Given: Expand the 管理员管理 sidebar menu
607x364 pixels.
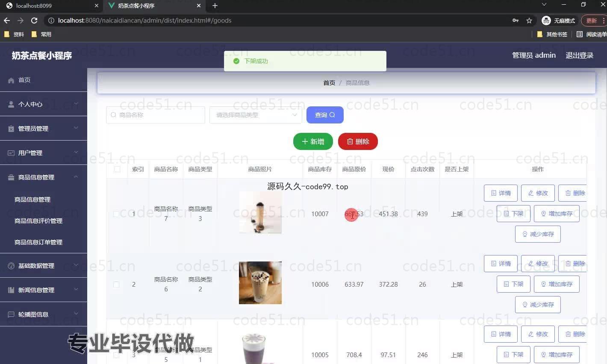Looking at the screenshot, I should coord(44,129).
